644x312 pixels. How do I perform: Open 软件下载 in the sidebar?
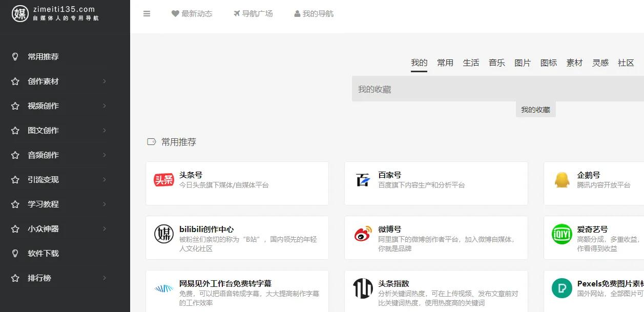(43, 254)
